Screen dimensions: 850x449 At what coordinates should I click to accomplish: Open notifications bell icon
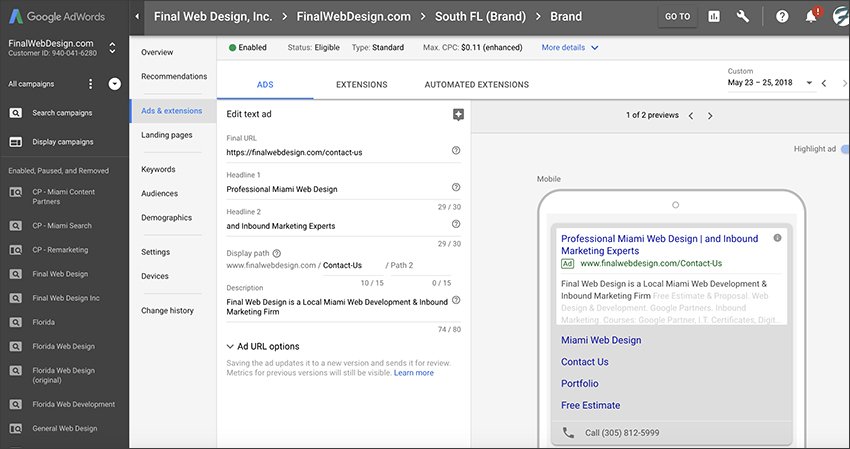pos(812,16)
